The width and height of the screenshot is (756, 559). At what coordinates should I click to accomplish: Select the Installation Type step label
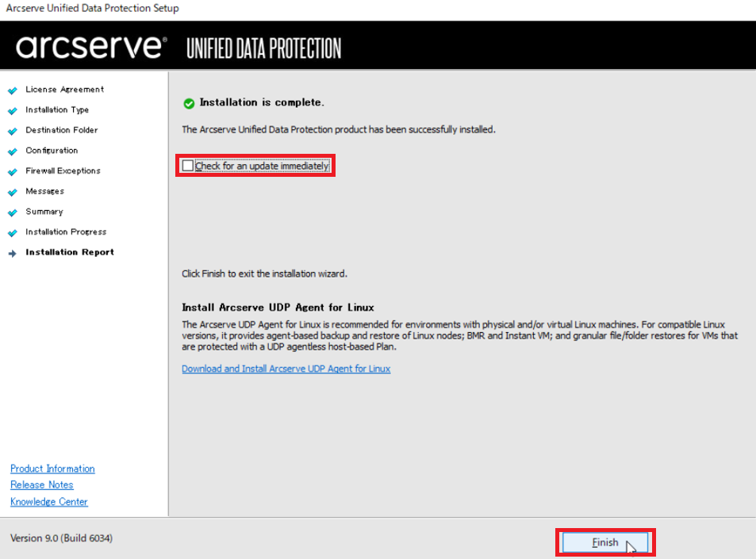click(57, 110)
